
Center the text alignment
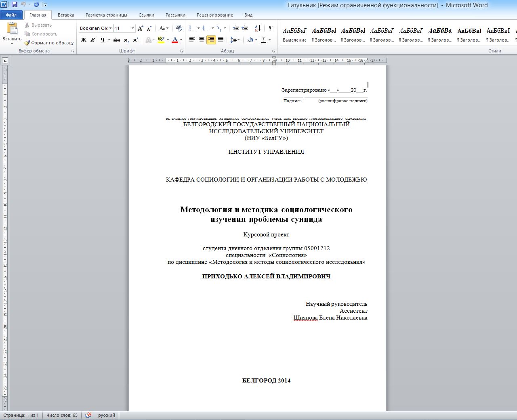tap(202, 40)
